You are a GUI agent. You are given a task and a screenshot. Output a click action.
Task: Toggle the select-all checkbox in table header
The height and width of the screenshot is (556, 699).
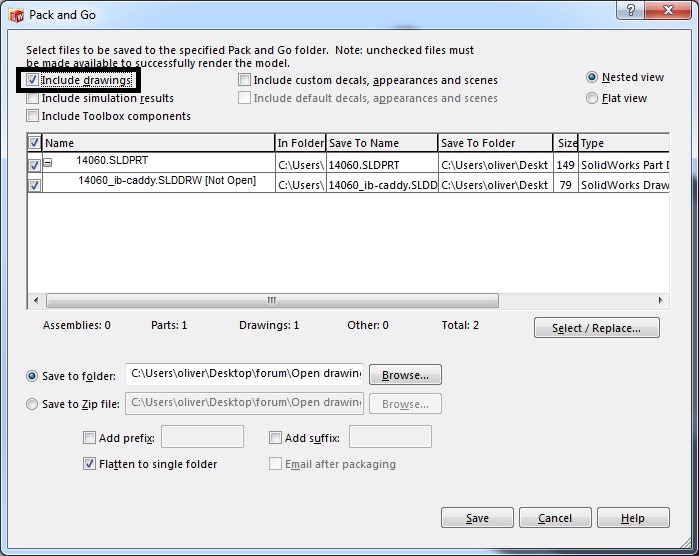pos(34,143)
